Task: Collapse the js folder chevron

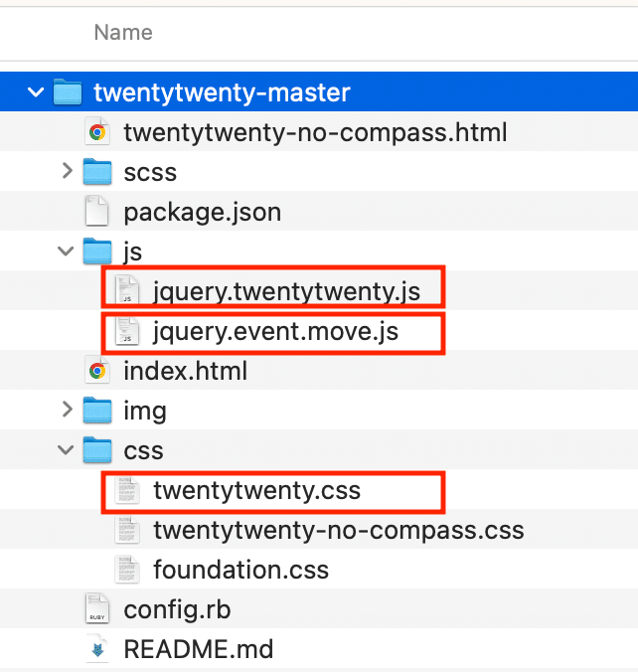Action: (x=66, y=251)
